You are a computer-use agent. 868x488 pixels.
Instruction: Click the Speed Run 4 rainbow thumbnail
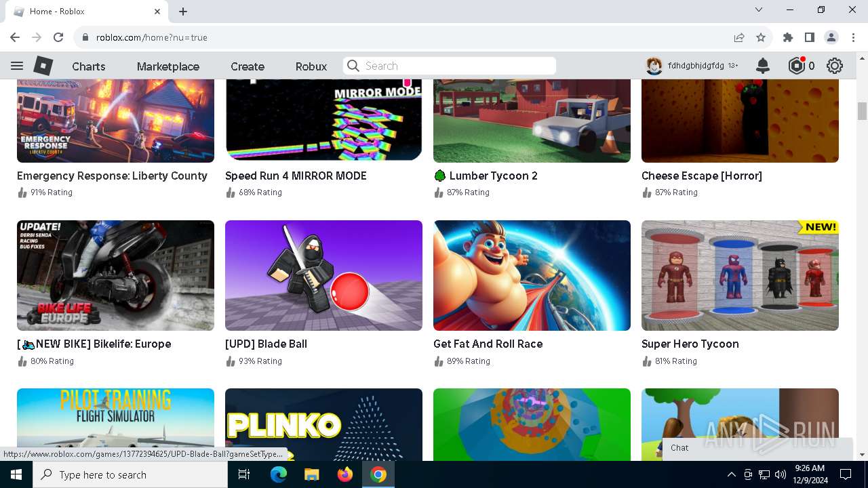323,121
